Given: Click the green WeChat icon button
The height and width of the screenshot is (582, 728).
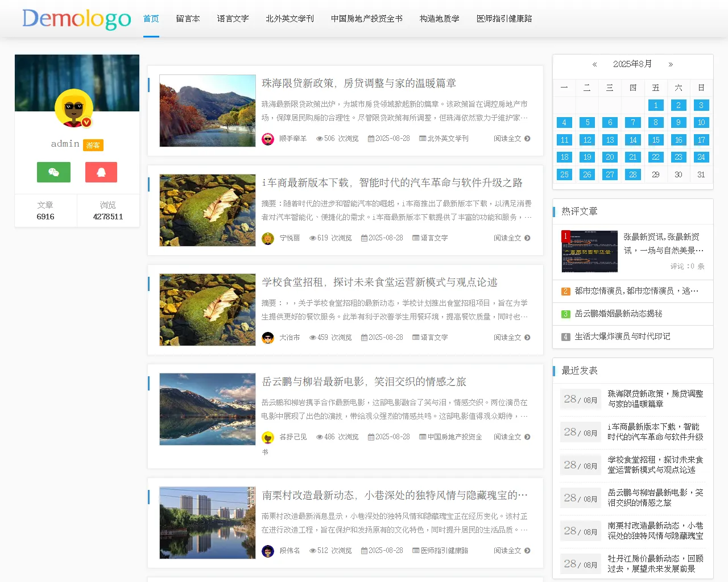Looking at the screenshot, I should tap(53, 172).
